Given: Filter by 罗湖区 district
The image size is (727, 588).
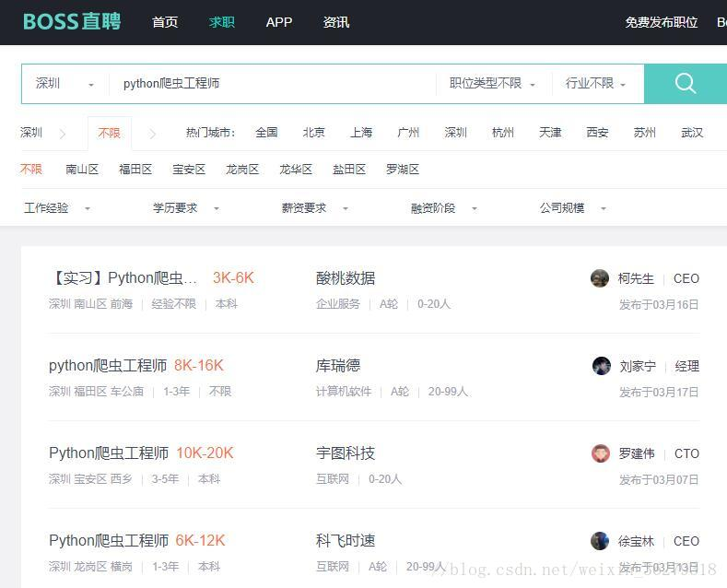Looking at the screenshot, I should click(403, 170).
